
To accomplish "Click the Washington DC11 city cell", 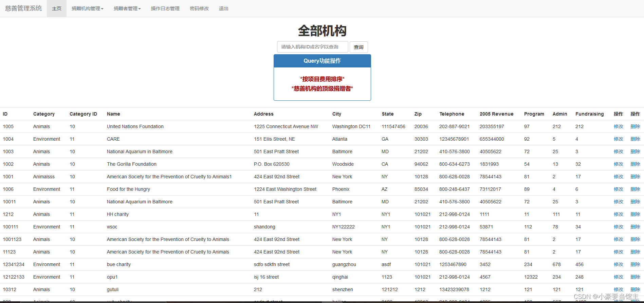I will click(x=351, y=126).
